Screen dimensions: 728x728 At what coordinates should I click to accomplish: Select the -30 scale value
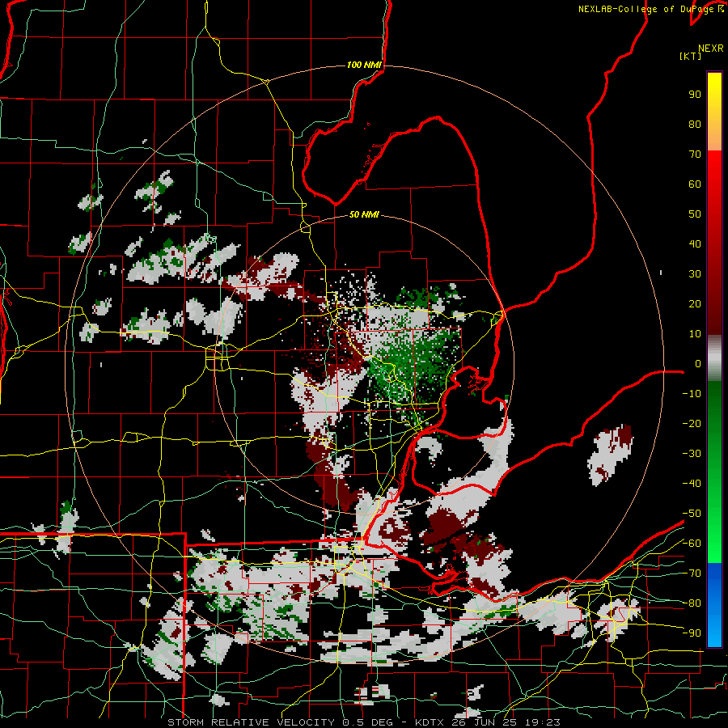pos(692,454)
